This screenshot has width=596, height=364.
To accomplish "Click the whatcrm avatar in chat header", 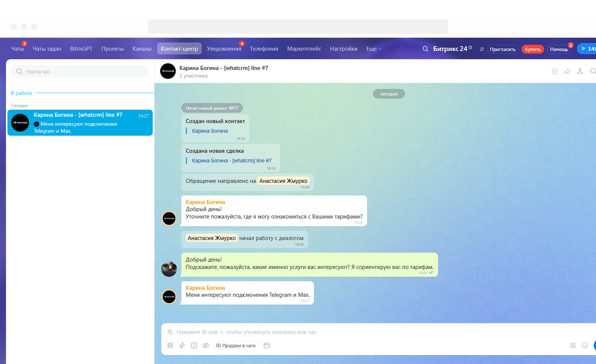I will [168, 71].
